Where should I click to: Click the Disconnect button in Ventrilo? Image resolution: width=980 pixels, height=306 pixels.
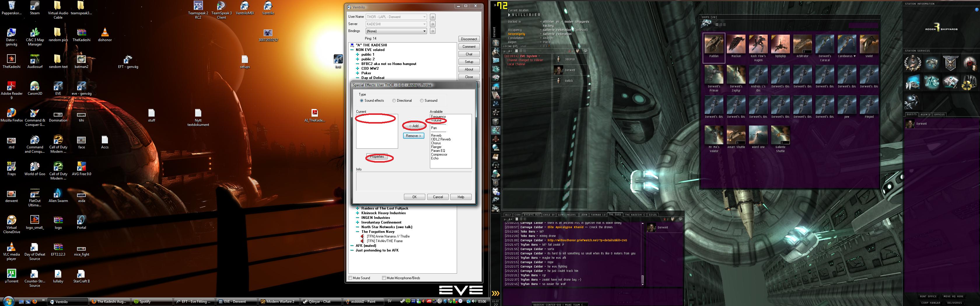pos(469,39)
